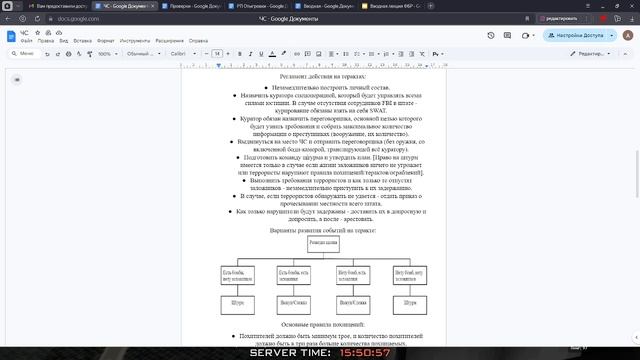
Task: Click the Настройки Доступа share button
Action: tap(576, 36)
